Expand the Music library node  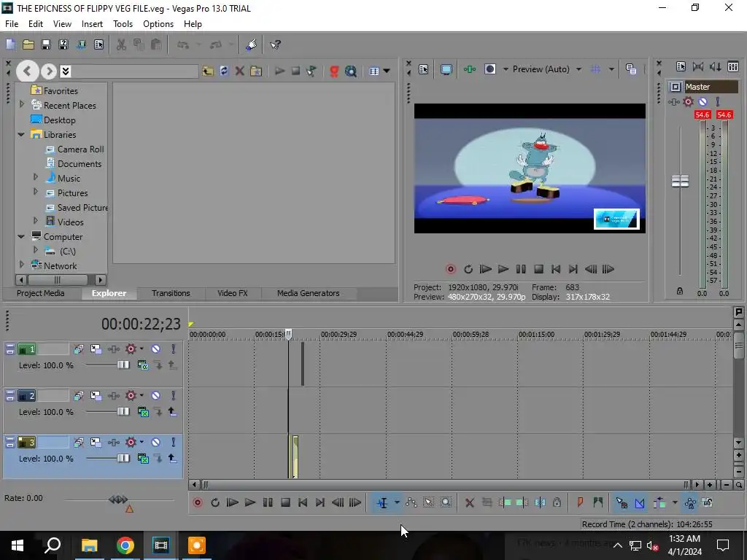pos(36,177)
